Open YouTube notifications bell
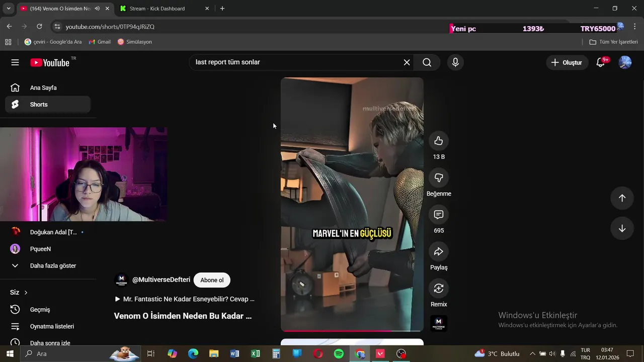 click(601, 62)
